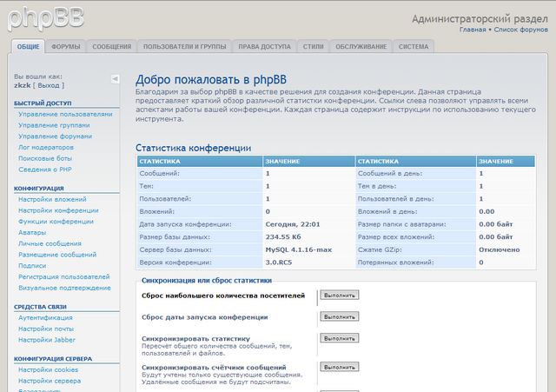Open Управление пользователями in sidebar

click(65, 114)
